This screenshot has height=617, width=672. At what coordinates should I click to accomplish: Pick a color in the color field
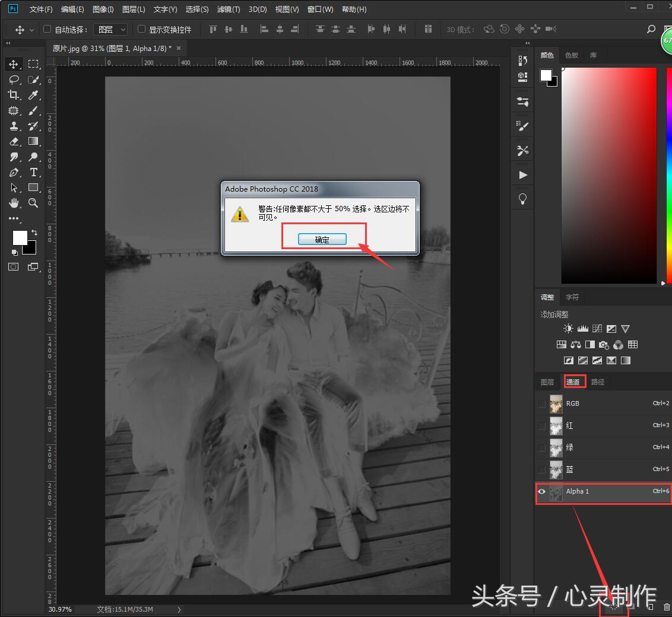tap(608, 175)
